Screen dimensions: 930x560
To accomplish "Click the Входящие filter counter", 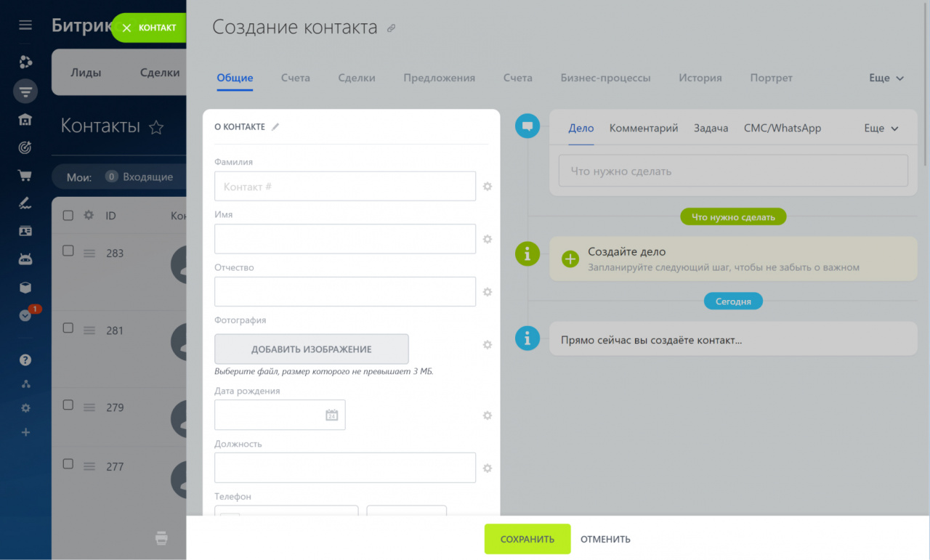I will (139, 176).
